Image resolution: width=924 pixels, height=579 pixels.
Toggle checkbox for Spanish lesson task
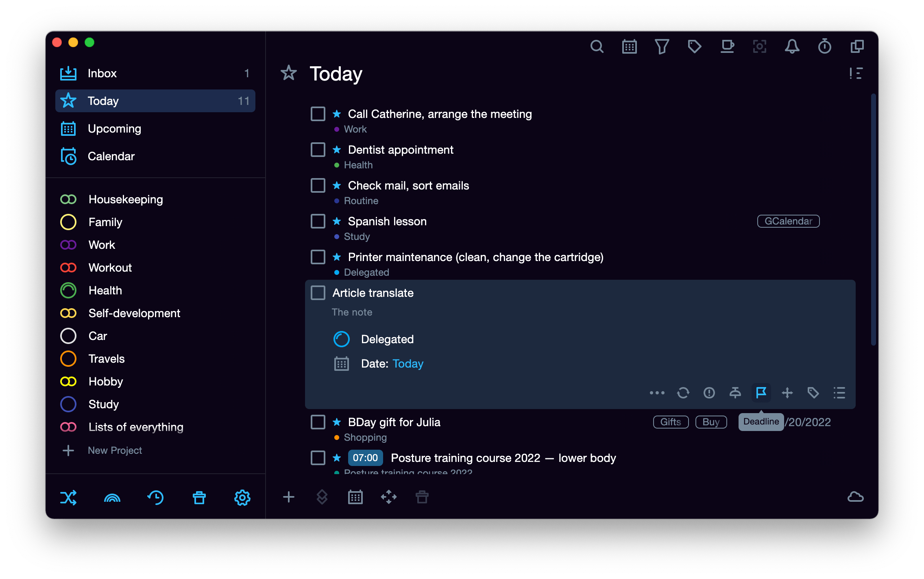pos(318,221)
